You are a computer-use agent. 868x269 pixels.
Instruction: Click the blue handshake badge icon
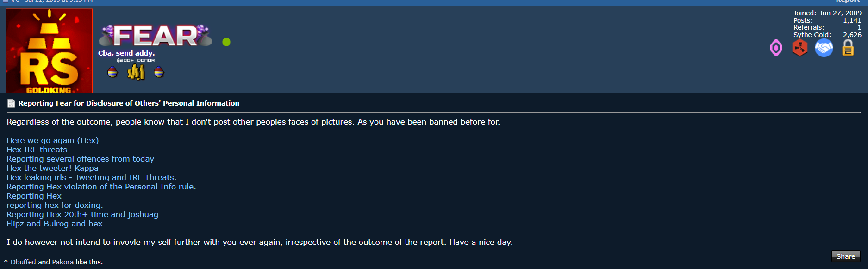pos(824,48)
